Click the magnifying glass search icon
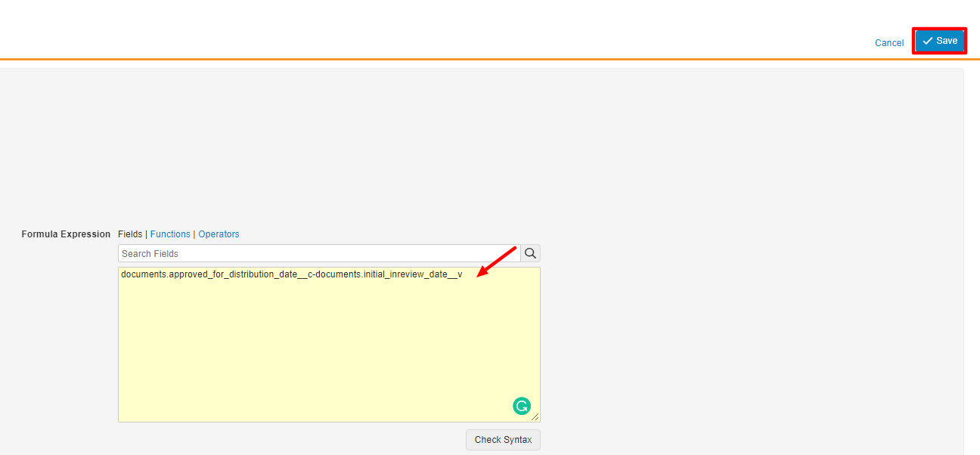Screen dimensions: 980x455 [x=531, y=253]
